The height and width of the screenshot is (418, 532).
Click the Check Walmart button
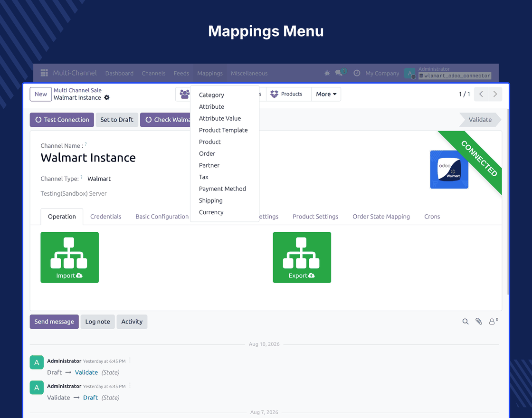pyautogui.click(x=165, y=120)
